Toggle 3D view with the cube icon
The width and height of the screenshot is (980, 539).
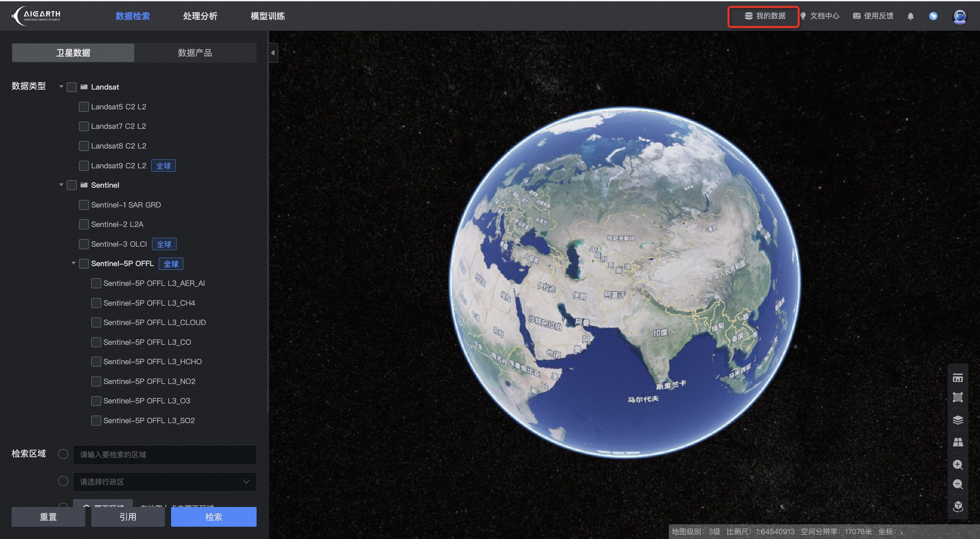[x=958, y=506]
